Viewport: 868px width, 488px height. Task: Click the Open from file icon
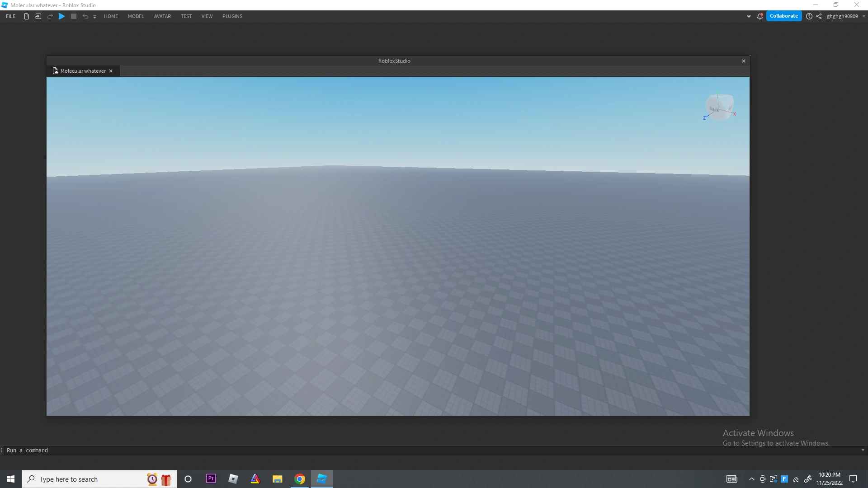coord(38,16)
